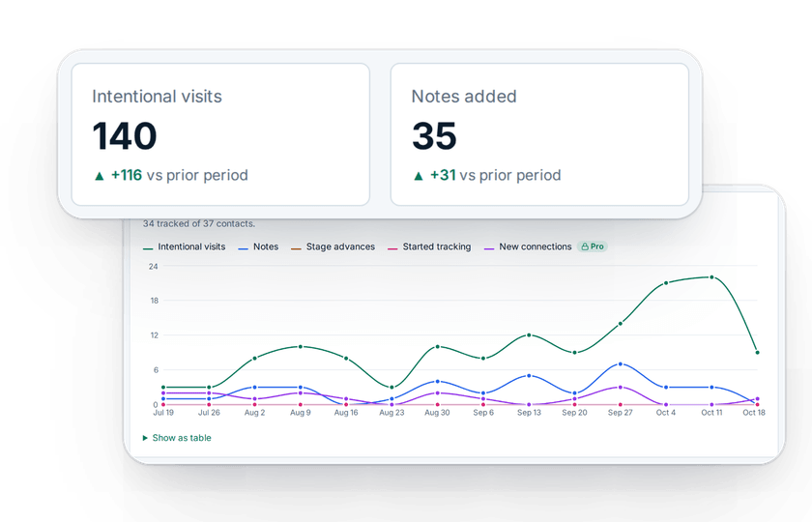Click the 34 tracked of 37 contacts text
The width and height of the screenshot is (812, 522).
click(x=199, y=223)
